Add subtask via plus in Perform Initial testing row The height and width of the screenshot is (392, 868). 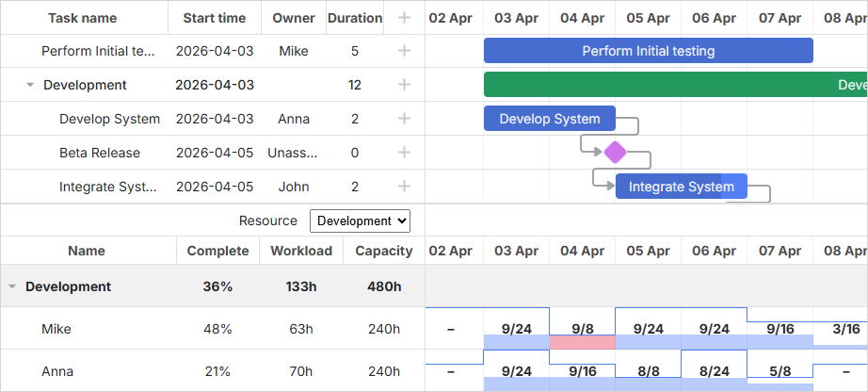click(x=404, y=51)
